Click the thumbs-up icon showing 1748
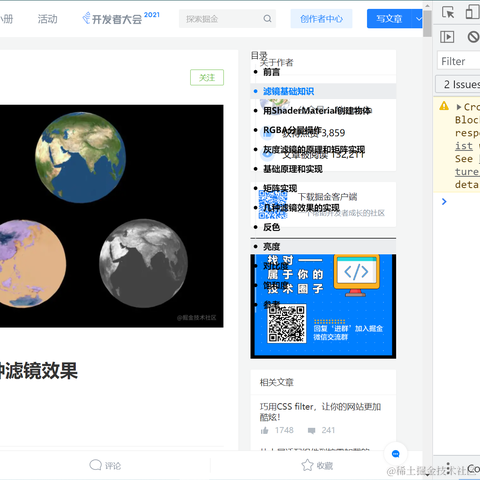Image resolution: width=480 pixels, height=480 pixels. (265, 430)
